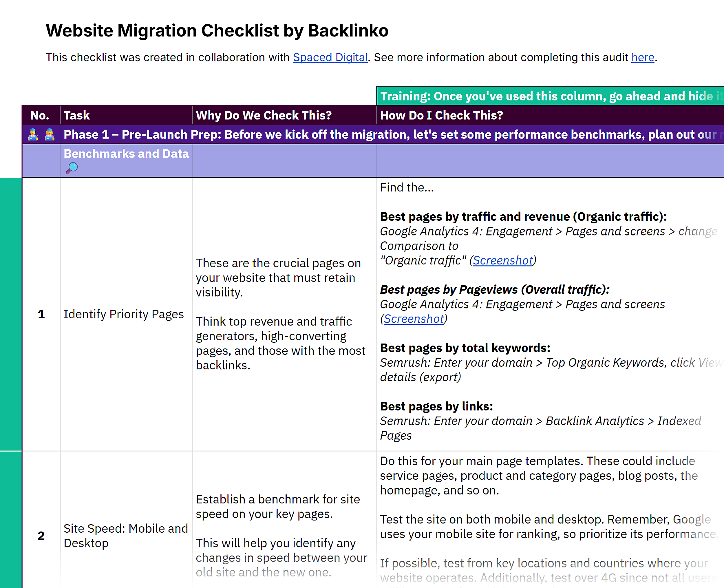Open Screenshot link for Organic traffic

pos(502,260)
